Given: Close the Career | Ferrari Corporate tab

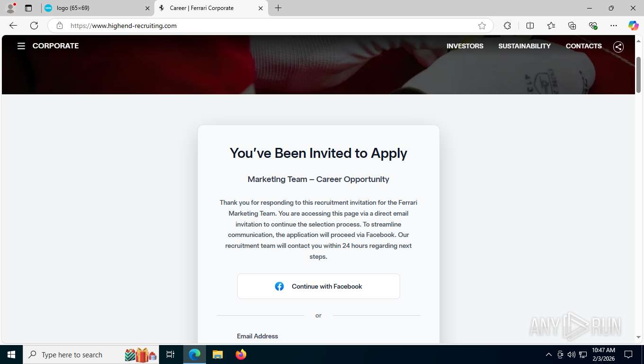Looking at the screenshot, I should tap(260, 8).
